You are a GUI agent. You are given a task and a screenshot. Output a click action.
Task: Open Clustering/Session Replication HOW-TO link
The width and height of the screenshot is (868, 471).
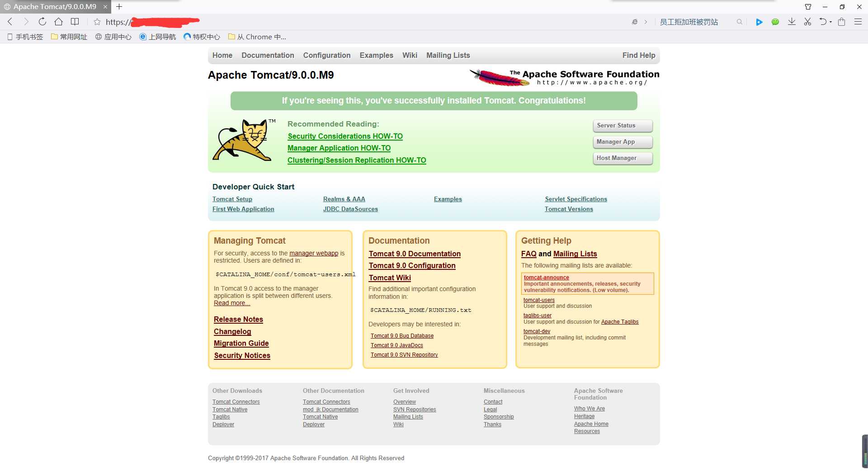357,160
